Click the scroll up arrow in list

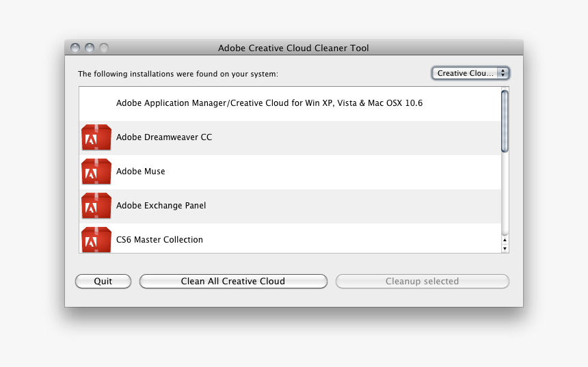[x=505, y=240]
